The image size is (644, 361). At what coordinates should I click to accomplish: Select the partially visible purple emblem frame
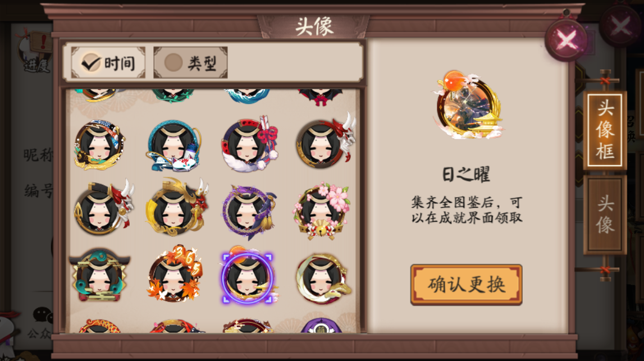321,325
